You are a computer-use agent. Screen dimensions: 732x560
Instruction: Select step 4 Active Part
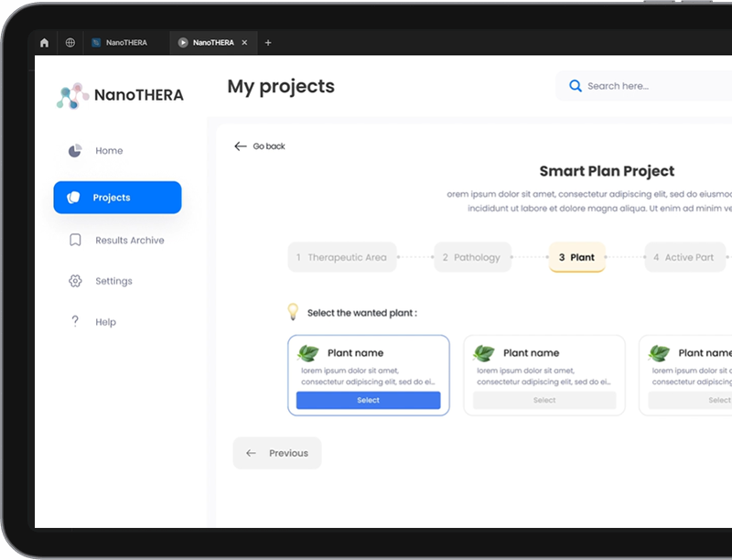pos(684,257)
